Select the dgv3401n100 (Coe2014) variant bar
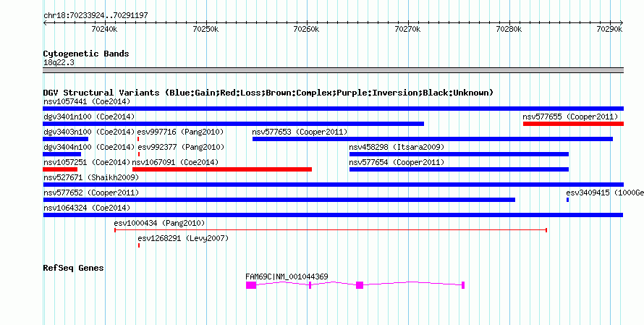 [233, 124]
